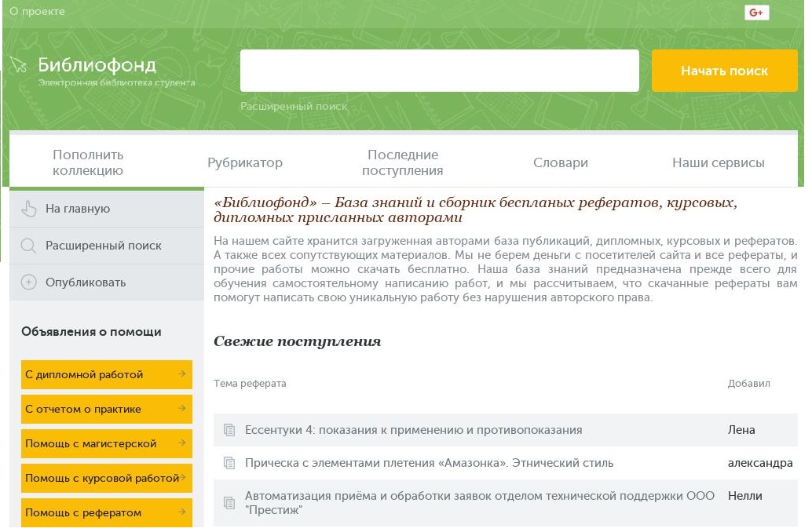Click the Google Plus share icon
The image size is (812, 532).
click(756, 13)
